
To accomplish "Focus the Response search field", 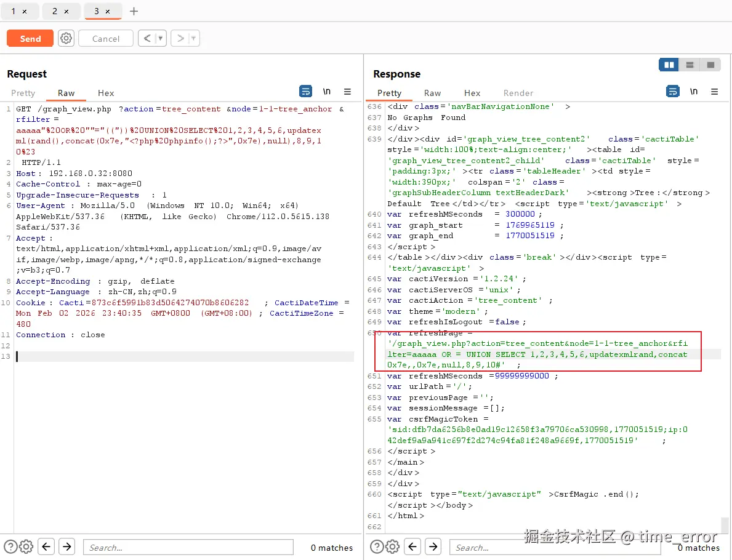I will [555, 548].
